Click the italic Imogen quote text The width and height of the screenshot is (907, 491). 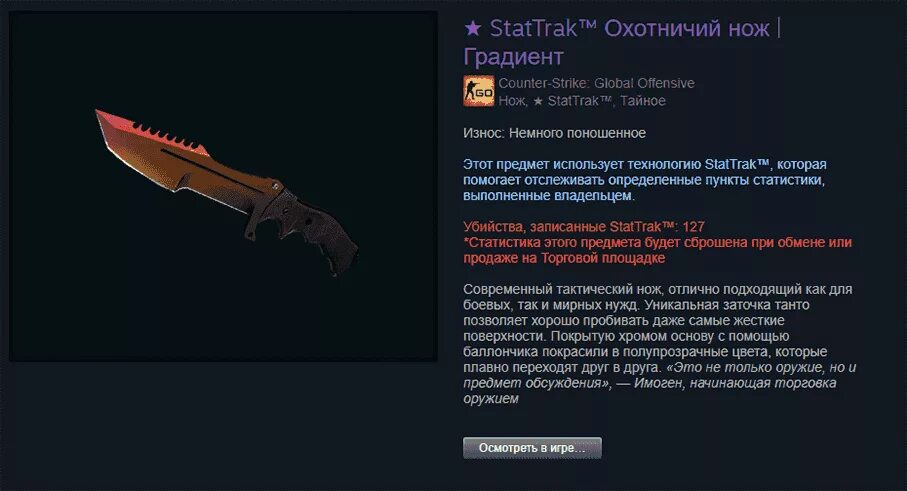[x=659, y=383]
